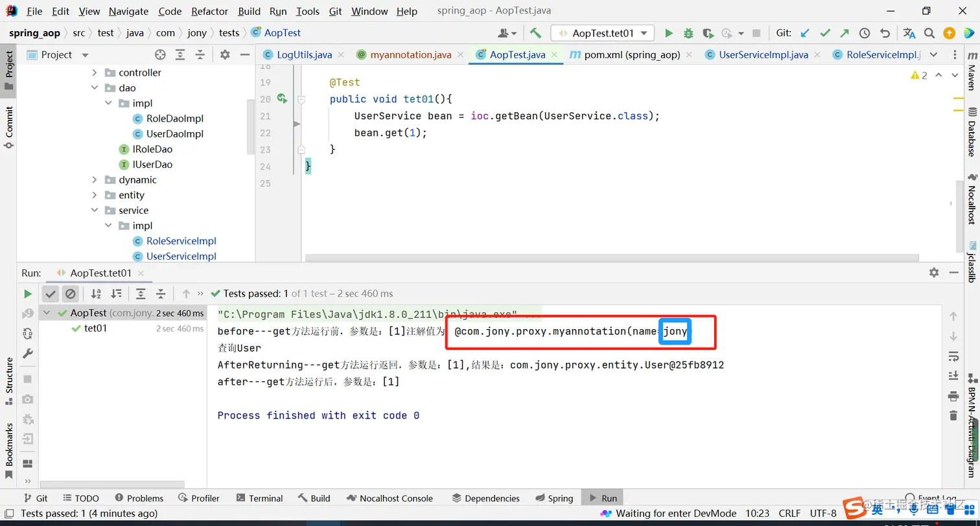Toggle auto-test rerun in Run sidebar
The height and width of the screenshot is (526, 980).
[x=27, y=334]
